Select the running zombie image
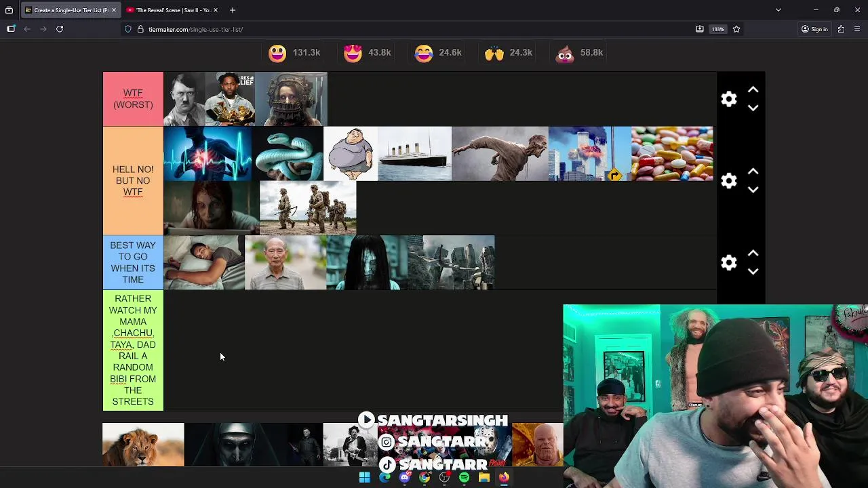This screenshot has height=488, width=868. 500,154
